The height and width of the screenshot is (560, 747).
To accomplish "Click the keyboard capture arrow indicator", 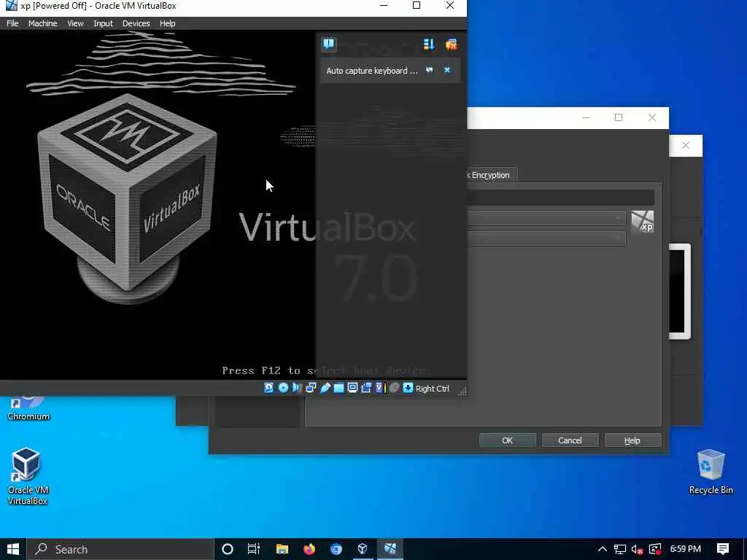I will (x=408, y=388).
